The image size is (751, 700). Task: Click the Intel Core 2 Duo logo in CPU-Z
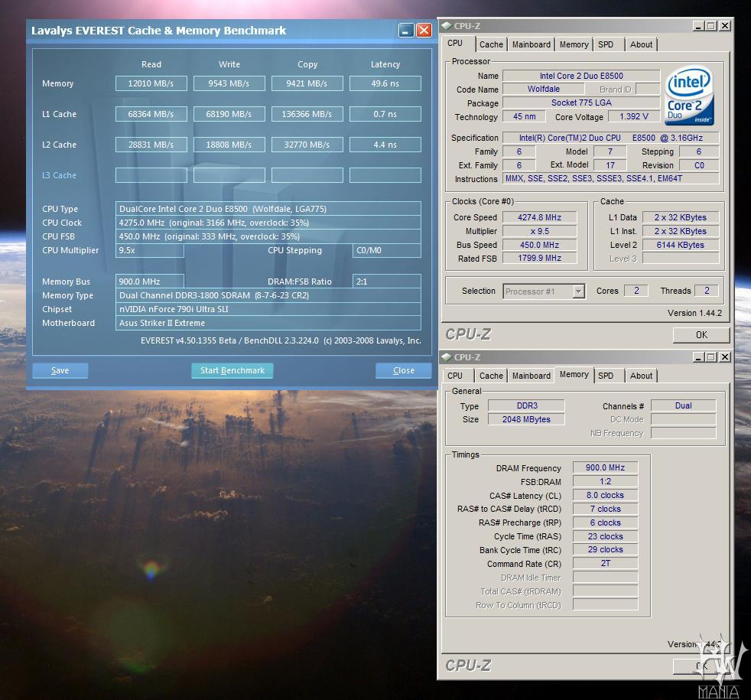[689, 96]
